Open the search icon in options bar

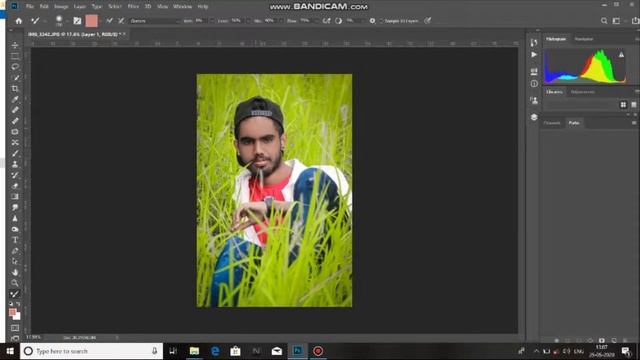(x=604, y=21)
